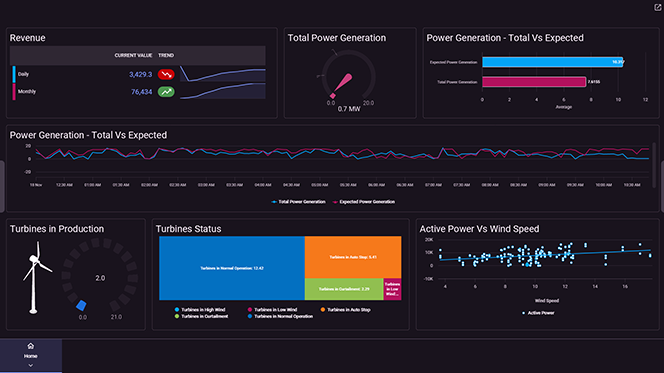The height and width of the screenshot is (373, 664).
Task: Click the Monthly value 76,434
Action: pyautogui.click(x=141, y=92)
